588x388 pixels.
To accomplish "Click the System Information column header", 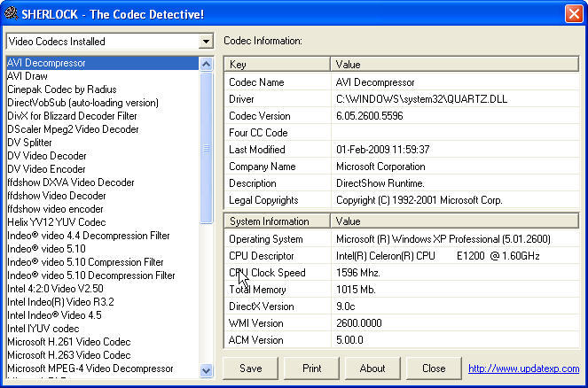I will pyautogui.click(x=277, y=221).
